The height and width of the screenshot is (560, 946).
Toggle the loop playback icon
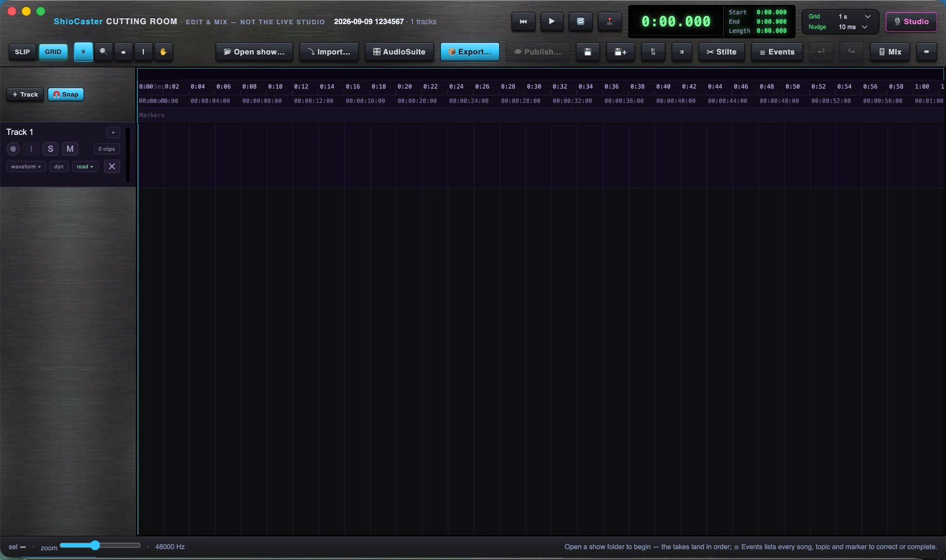580,22
